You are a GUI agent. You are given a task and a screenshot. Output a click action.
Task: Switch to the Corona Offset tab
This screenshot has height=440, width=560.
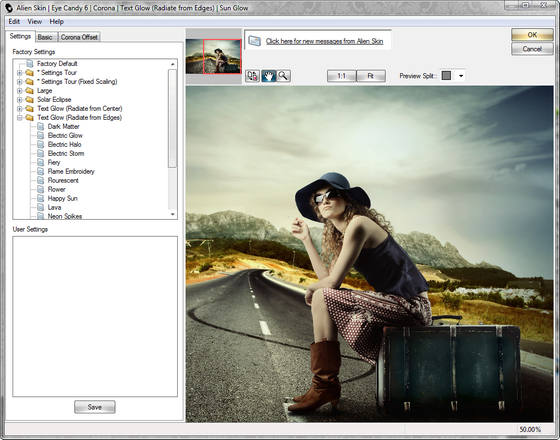click(79, 37)
